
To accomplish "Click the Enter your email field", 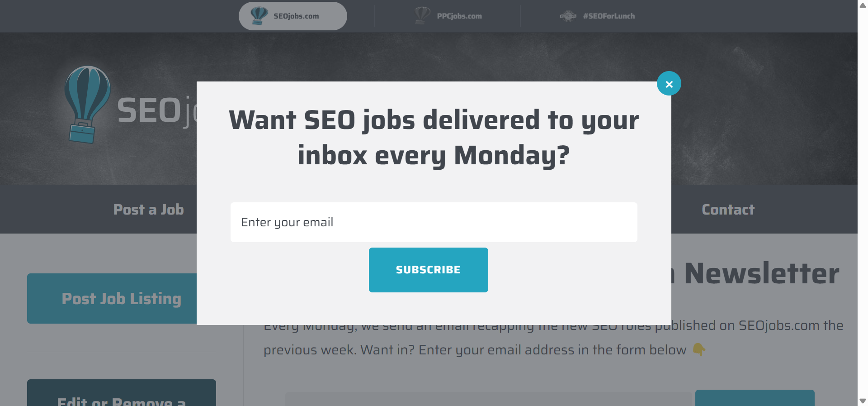I will click(x=434, y=222).
